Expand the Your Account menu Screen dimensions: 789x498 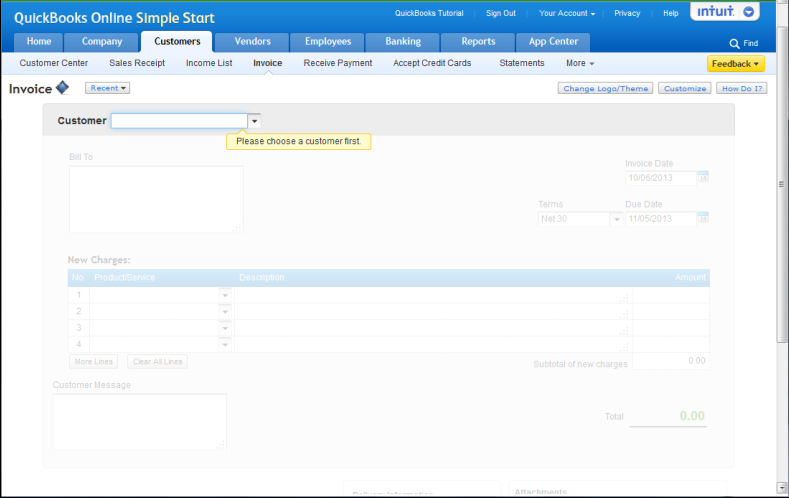(x=567, y=13)
